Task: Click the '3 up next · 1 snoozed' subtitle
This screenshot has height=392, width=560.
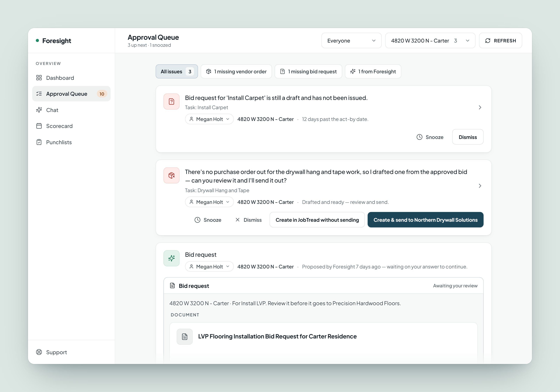Action: [149, 45]
